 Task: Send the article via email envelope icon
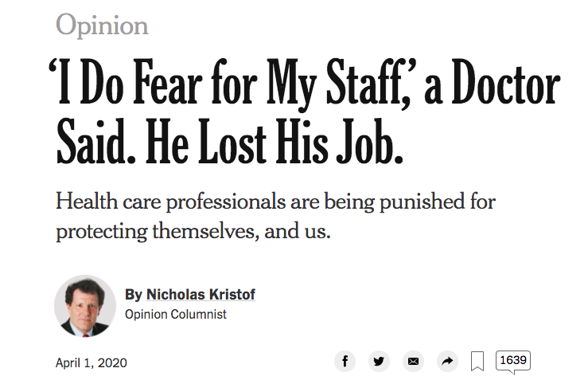tap(413, 361)
